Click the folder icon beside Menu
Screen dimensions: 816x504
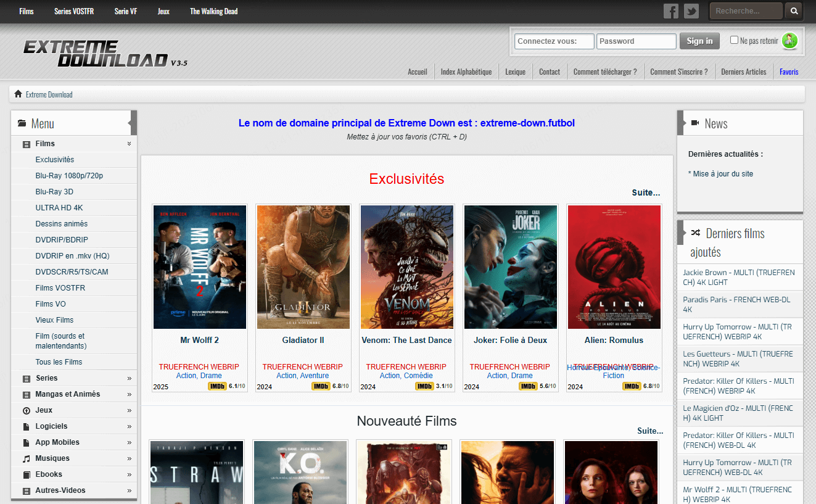point(22,123)
